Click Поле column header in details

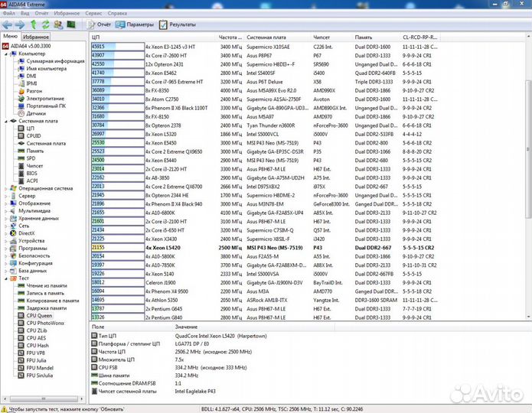click(x=132, y=327)
